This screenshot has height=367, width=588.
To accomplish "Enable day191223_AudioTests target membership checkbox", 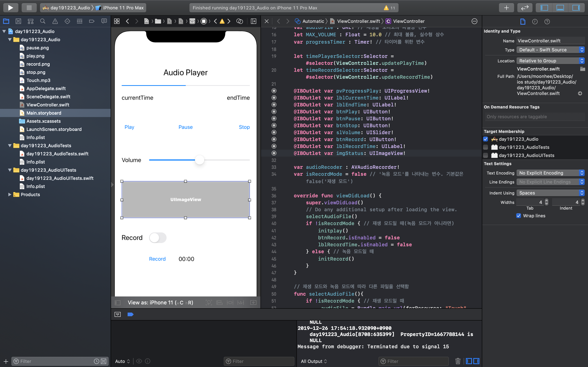I will tap(486, 147).
